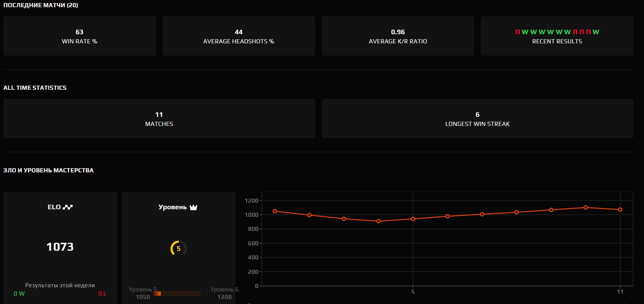The image size is (644, 304).
Task: Click the ELO trend graph icon
Action: (68, 207)
